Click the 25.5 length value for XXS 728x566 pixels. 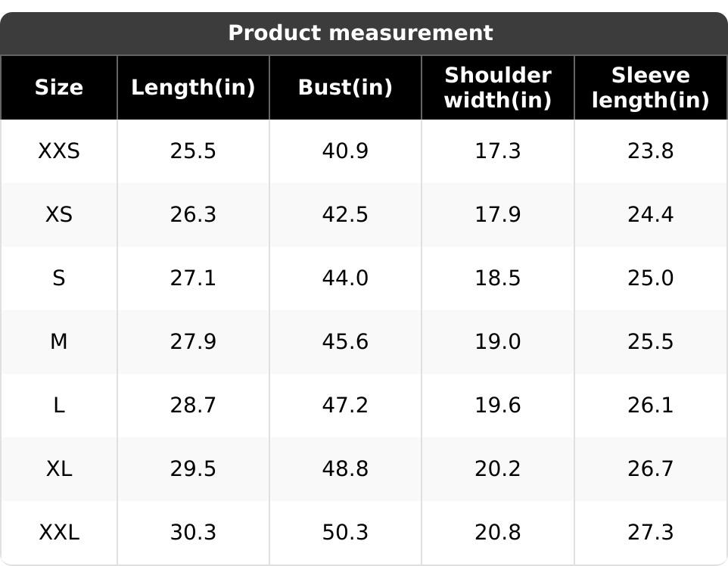coord(193,151)
